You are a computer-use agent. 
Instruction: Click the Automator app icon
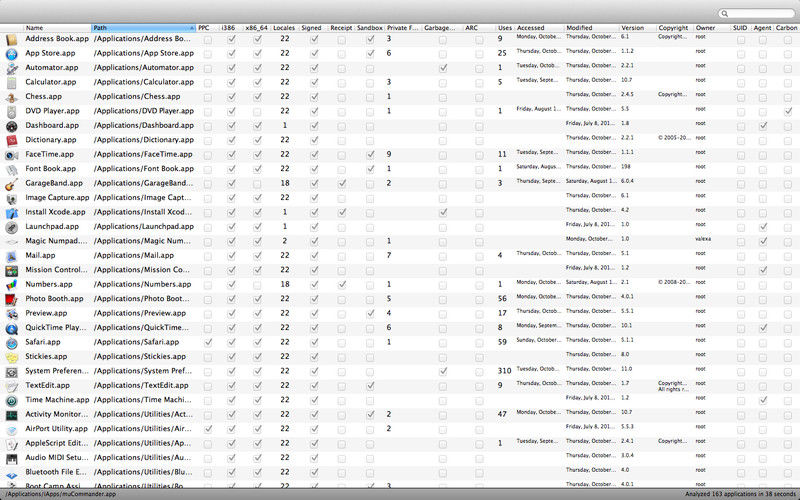click(11, 68)
